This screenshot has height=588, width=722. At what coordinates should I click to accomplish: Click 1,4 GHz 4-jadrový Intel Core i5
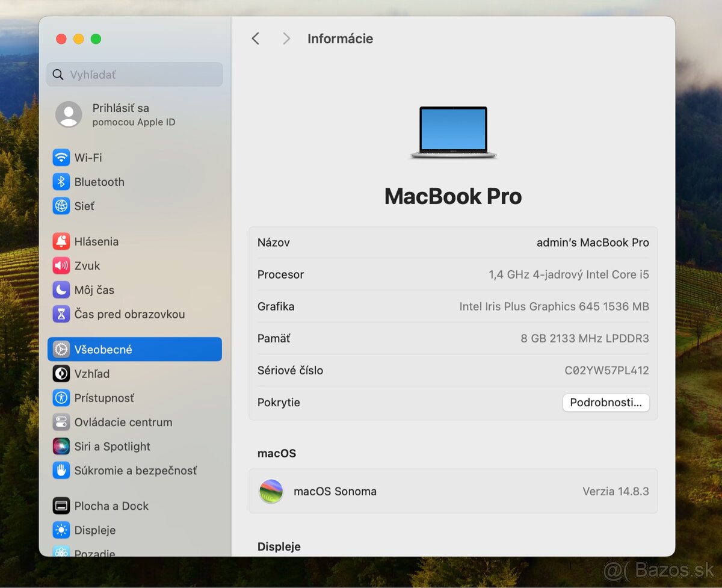click(x=569, y=274)
